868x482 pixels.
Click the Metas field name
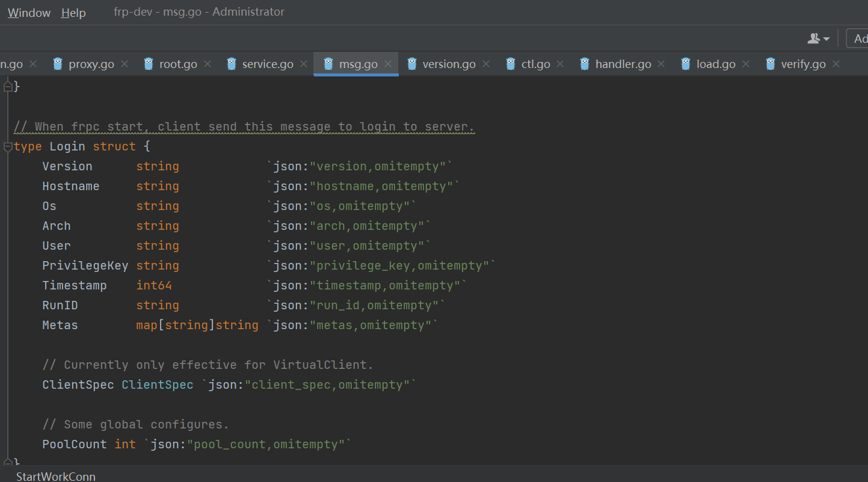click(60, 326)
